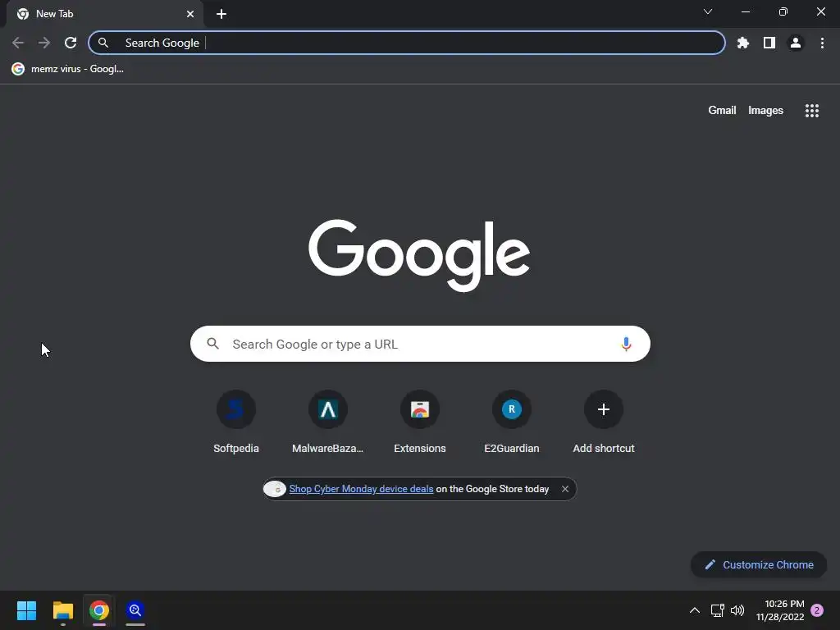Open Chrome's three-dot menu
The width and height of the screenshot is (840, 630).
(822, 43)
